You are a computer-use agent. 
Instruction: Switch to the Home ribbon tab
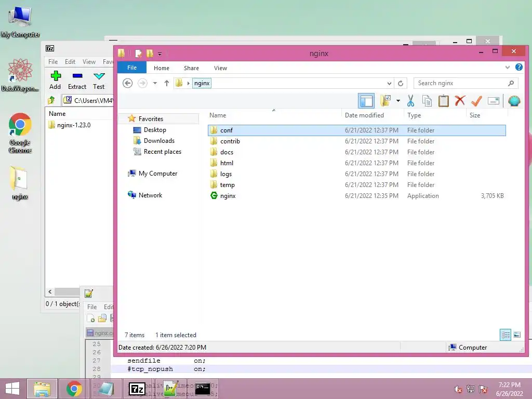[x=161, y=68]
